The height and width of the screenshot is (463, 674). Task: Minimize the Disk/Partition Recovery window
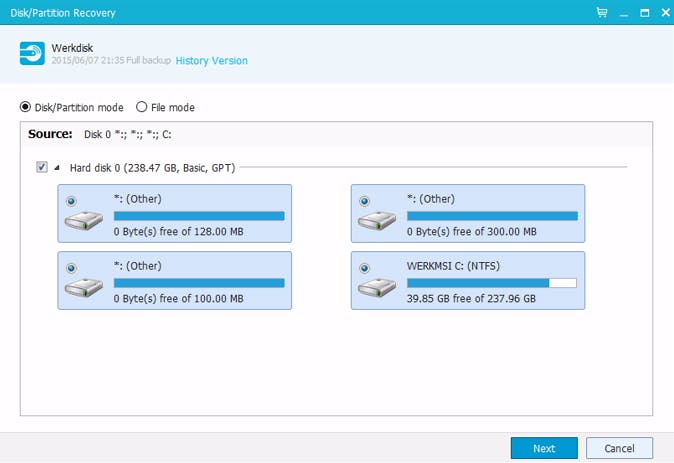click(x=624, y=13)
